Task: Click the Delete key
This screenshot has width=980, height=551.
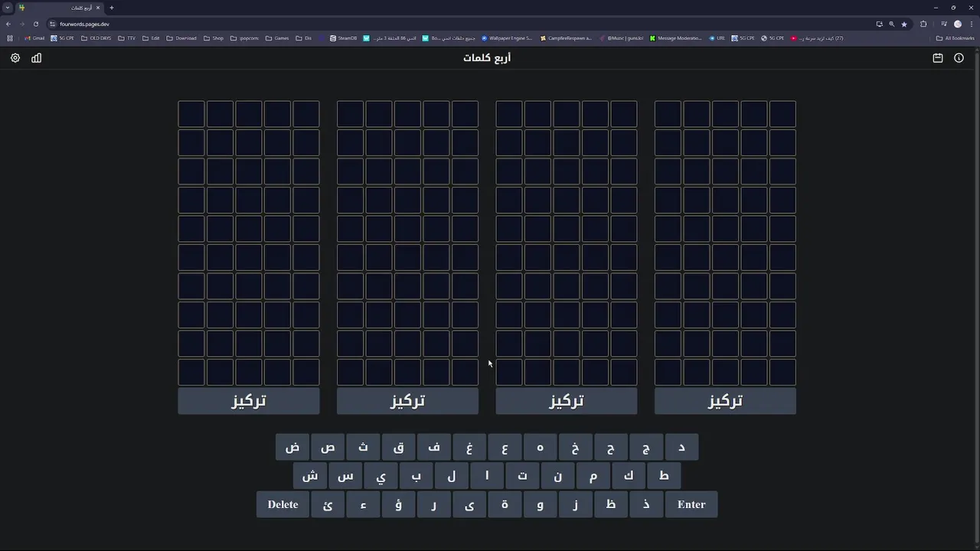Action: tap(283, 504)
